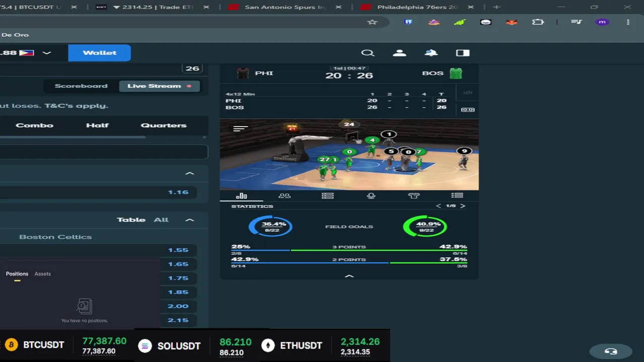Switch to the San Antonio Spurs browser tab
Viewport: 644px width, 362px height.
point(285,7)
